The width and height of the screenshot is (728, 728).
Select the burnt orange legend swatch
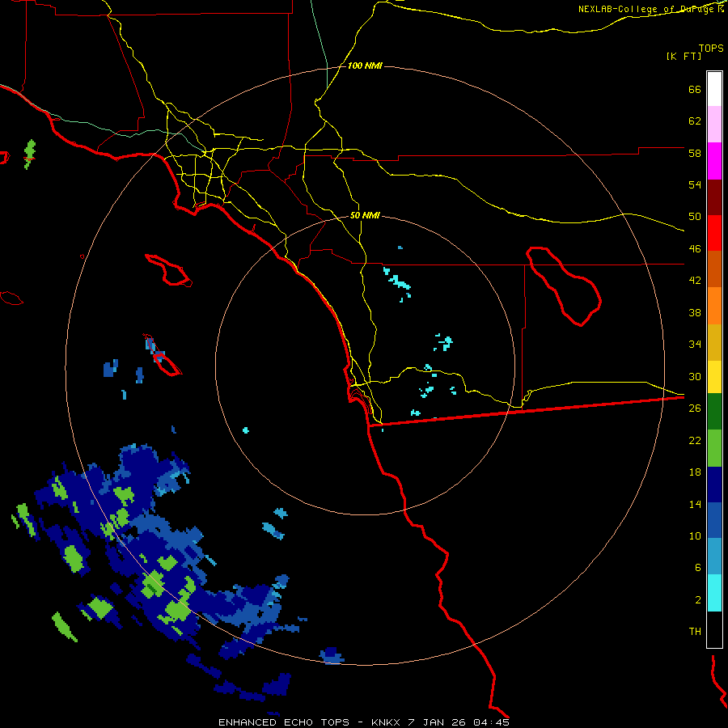click(714, 269)
